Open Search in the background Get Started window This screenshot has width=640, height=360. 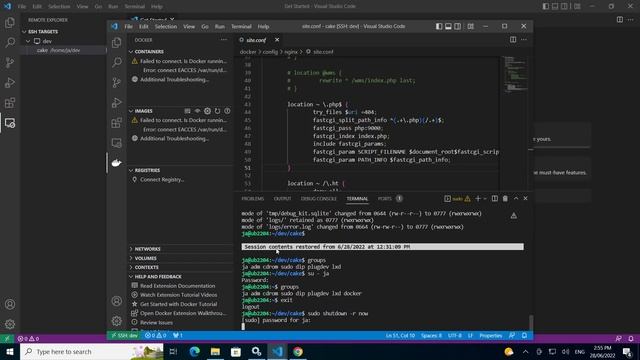[x=10, y=42]
